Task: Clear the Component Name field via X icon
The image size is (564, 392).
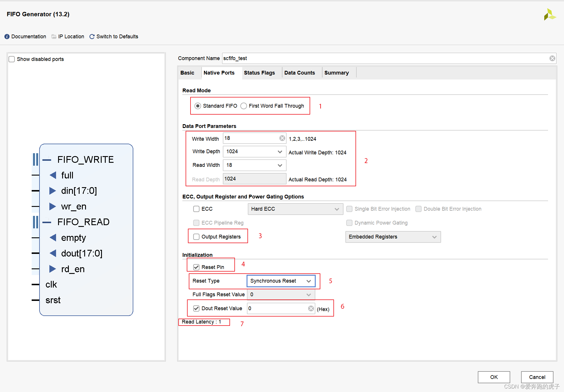Action: 552,58
